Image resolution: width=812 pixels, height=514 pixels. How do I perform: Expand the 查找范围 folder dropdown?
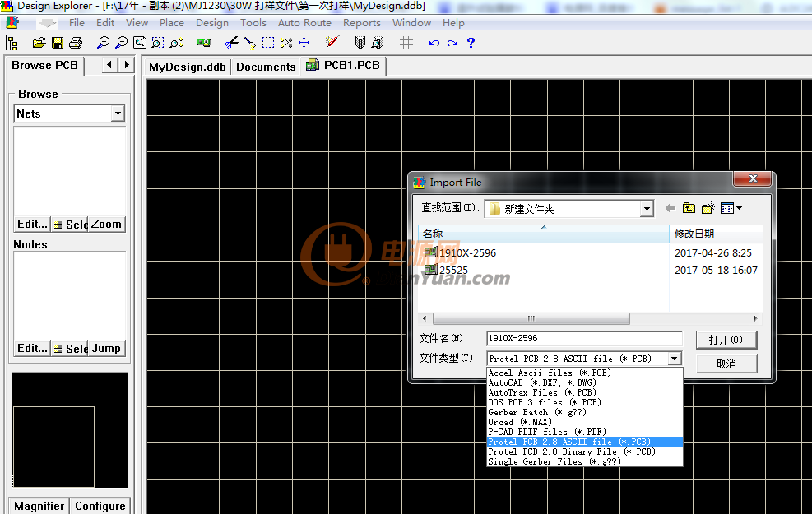(647, 209)
